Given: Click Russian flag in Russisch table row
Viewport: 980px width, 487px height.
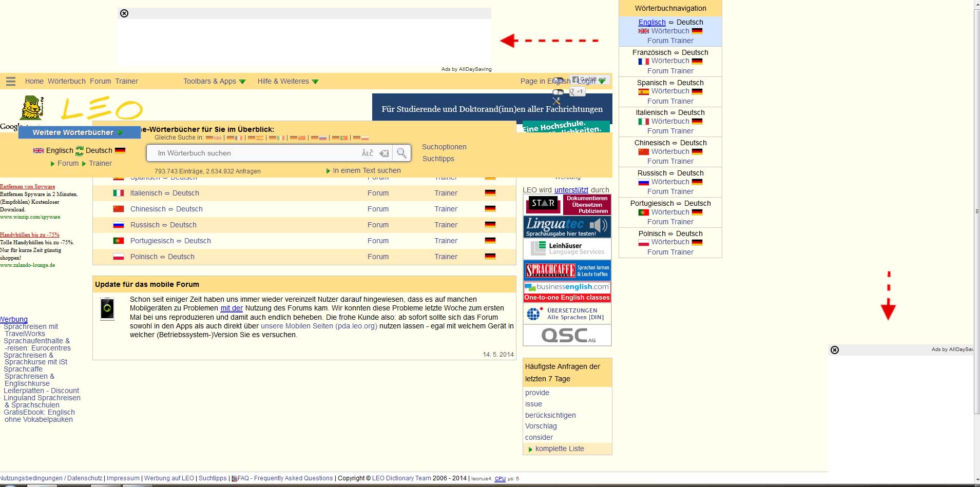Looking at the screenshot, I should tap(119, 225).
